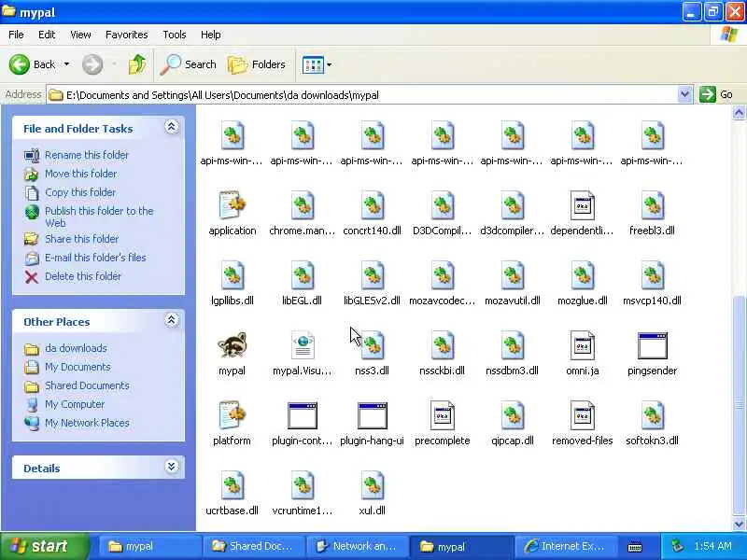This screenshot has width=747, height=560.
Task: Select the mozglue.dll file
Action: coord(582,275)
